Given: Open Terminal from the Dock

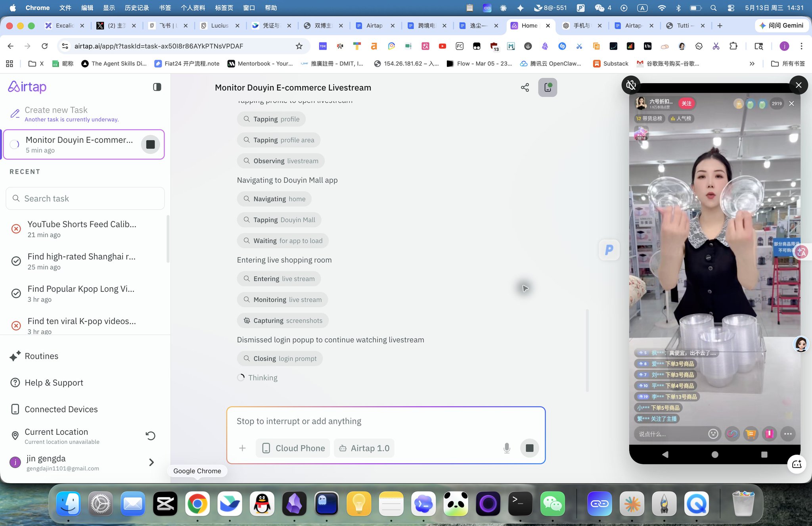Looking at the screenshot, I should [x=520, y=504].
